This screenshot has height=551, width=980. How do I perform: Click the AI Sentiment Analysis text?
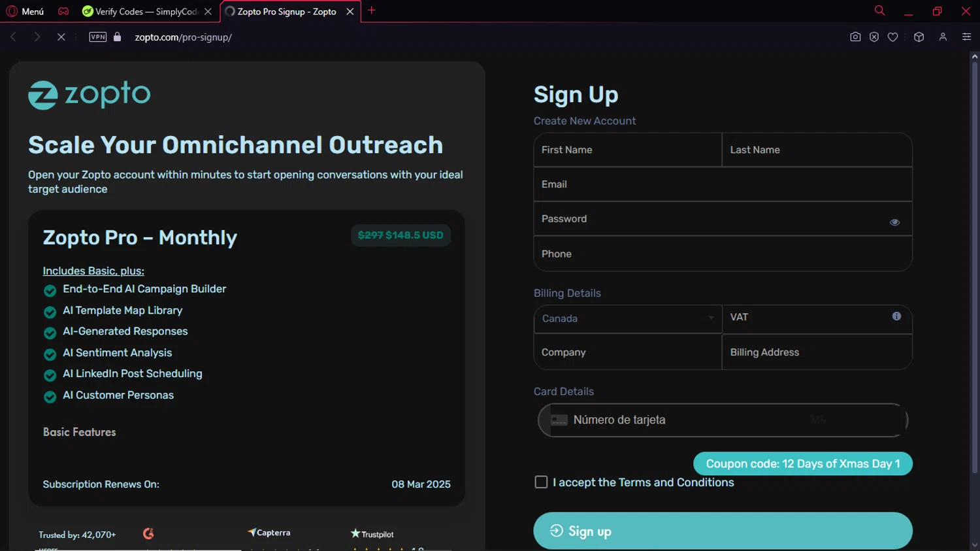(x=118, y=353)
